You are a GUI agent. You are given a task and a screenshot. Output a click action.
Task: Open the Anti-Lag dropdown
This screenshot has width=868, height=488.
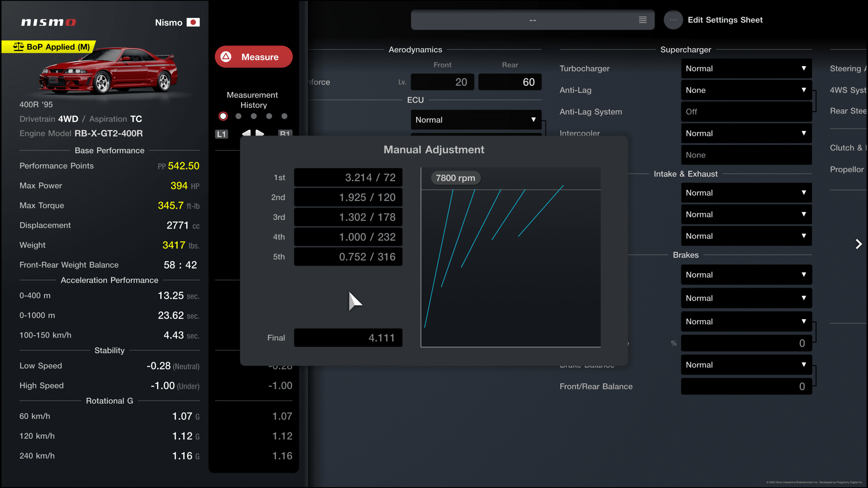746,90
